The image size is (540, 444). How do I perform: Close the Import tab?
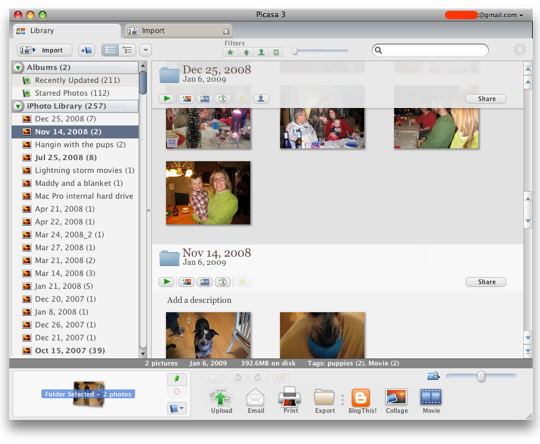tap(226, 32)
